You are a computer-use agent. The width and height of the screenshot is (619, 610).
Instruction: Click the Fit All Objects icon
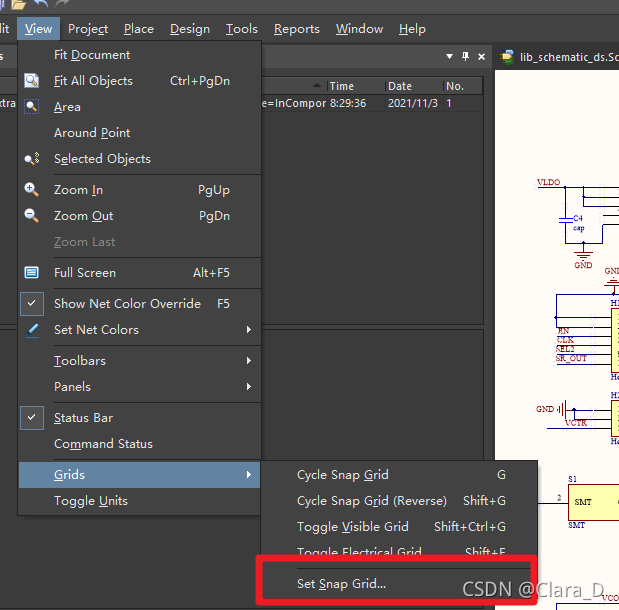32,81
